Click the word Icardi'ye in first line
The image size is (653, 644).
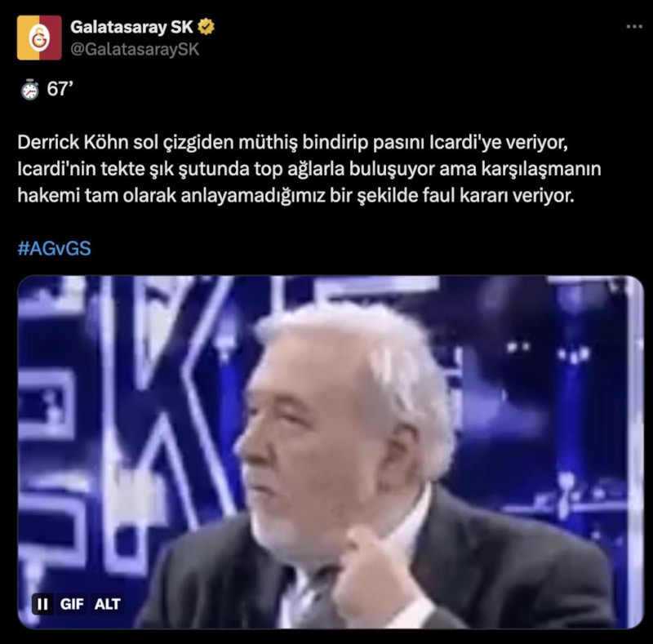pos(464,143)
